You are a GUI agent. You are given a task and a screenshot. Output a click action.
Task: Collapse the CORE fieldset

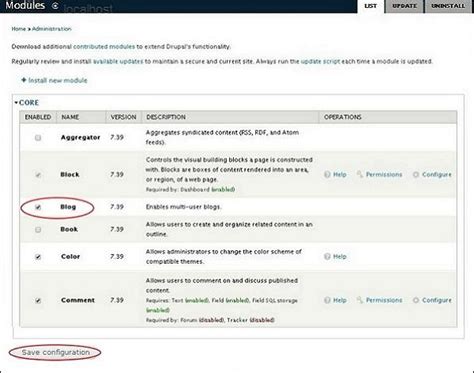[x=27, y=103]
